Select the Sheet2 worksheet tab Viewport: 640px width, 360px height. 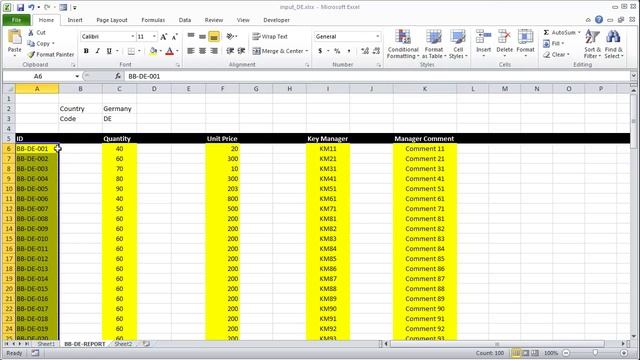click(x=123, y=344)
